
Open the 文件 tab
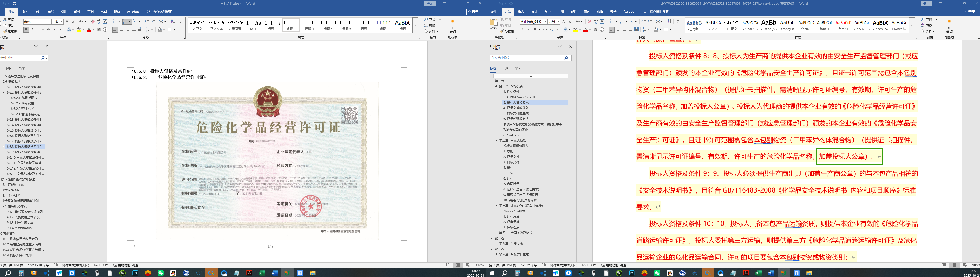[x=493, y=12]
